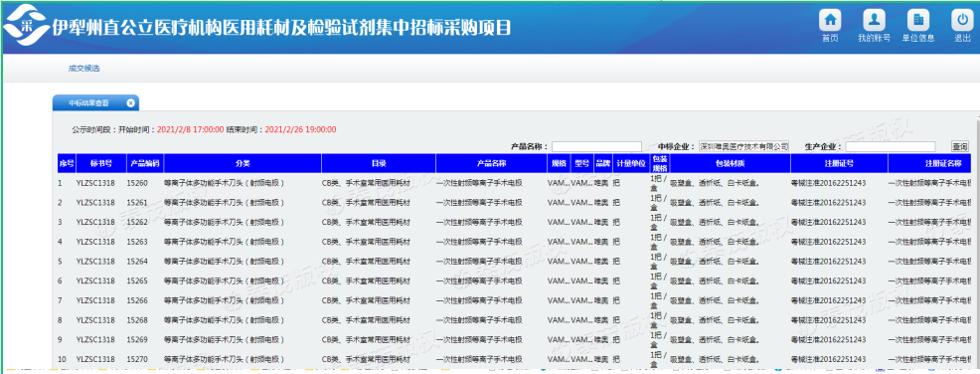This screenshot has width=980, height=374.
Task: Select product code 15264 cell
Action: click(137, 262)
